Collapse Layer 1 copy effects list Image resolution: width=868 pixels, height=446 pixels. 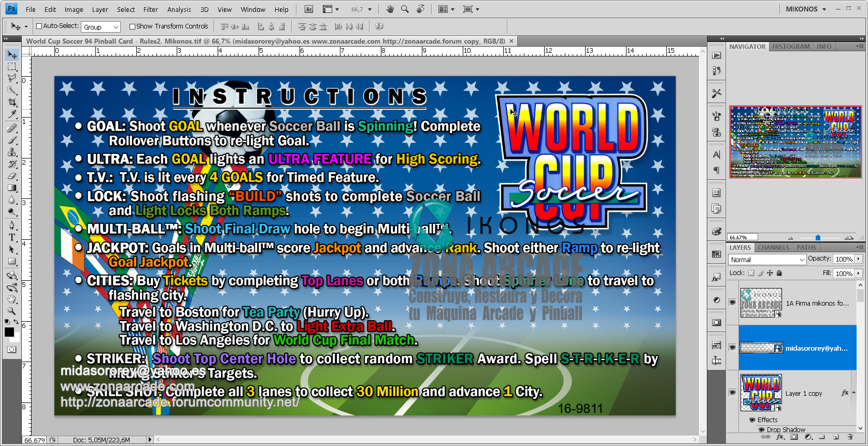click(x=853, y=392)
